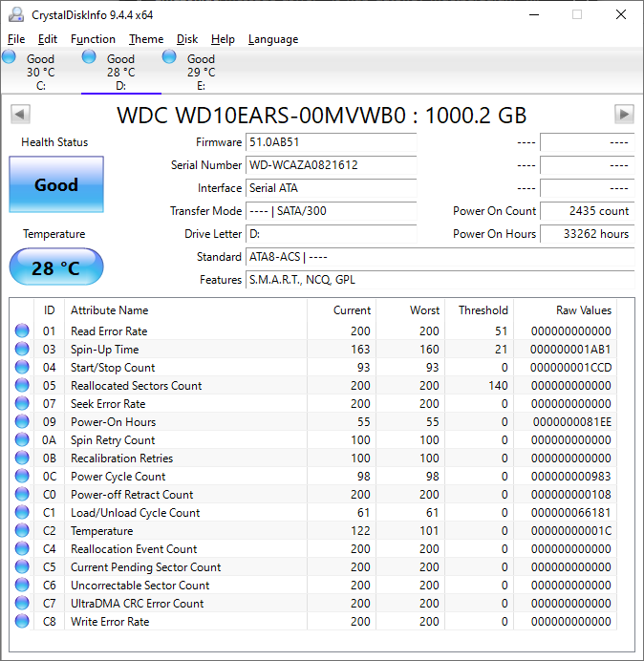Click Temperature label above 28 °C button

tap(54, 234)
